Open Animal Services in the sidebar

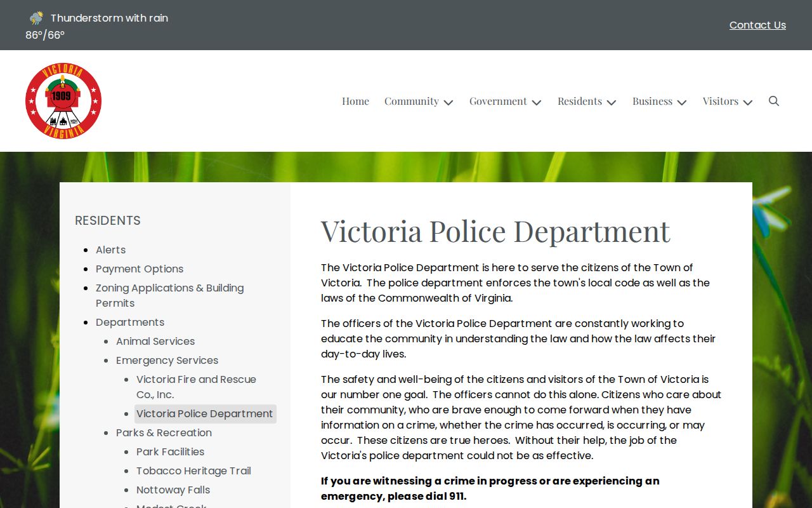tap(155, 341)
